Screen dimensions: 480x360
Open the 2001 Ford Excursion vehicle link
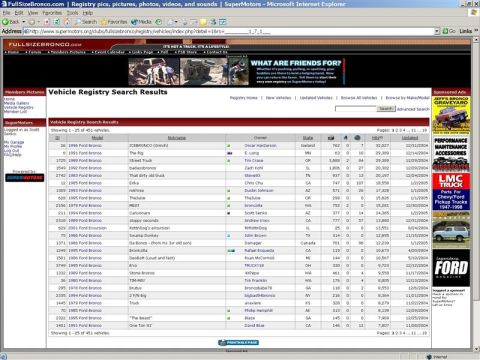[x=88, y=228]
